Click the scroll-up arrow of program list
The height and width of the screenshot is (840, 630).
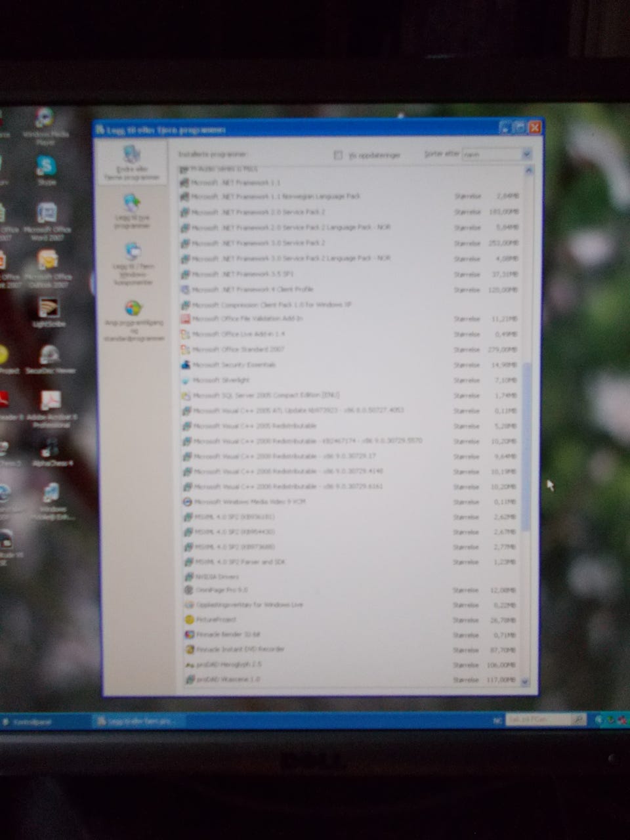pos(528,170)
